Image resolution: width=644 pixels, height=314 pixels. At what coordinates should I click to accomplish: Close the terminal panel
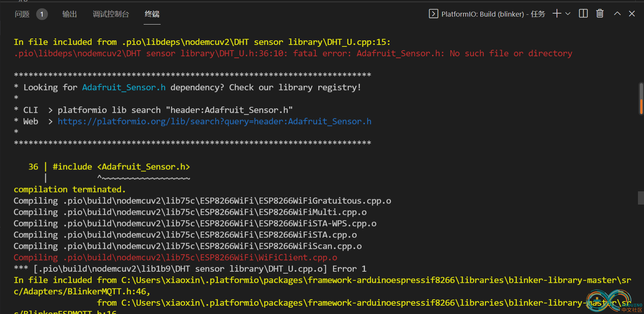[632, 14]
